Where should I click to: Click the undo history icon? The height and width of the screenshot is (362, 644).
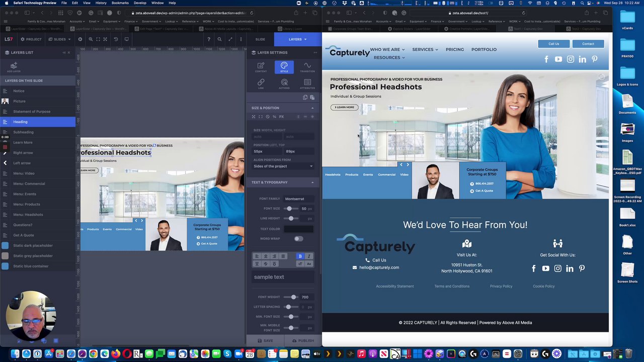coord(116,39)
